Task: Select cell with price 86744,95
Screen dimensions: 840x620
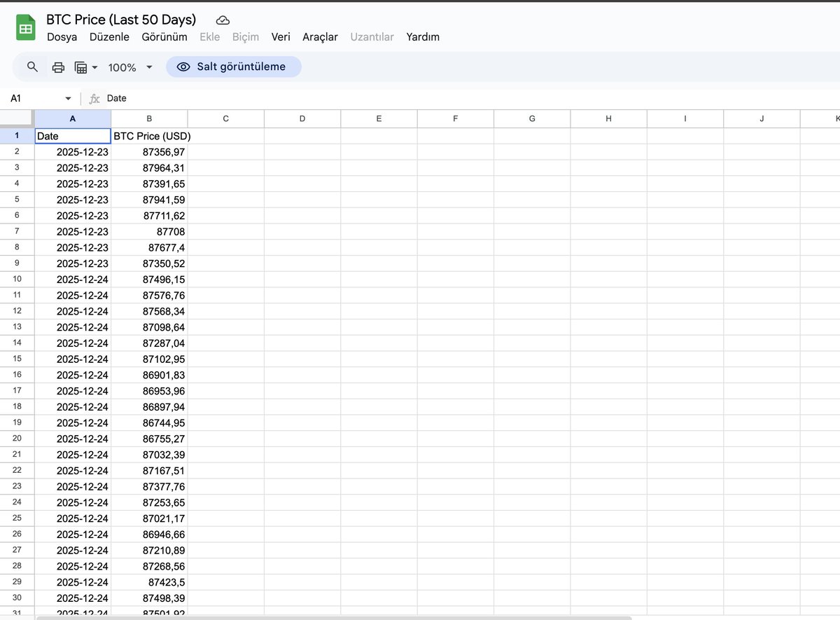Action: pyautogui.click(x=149, y=422)
